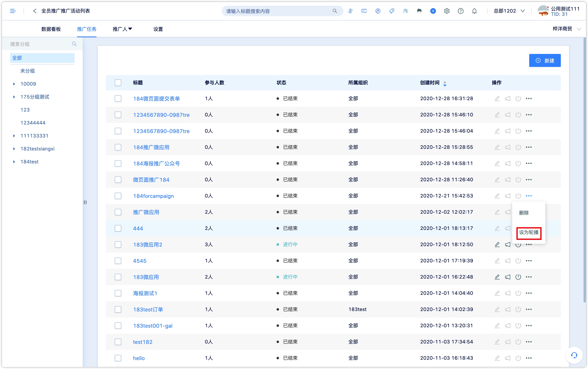Click power icon for 183微应用

point(518,277)
